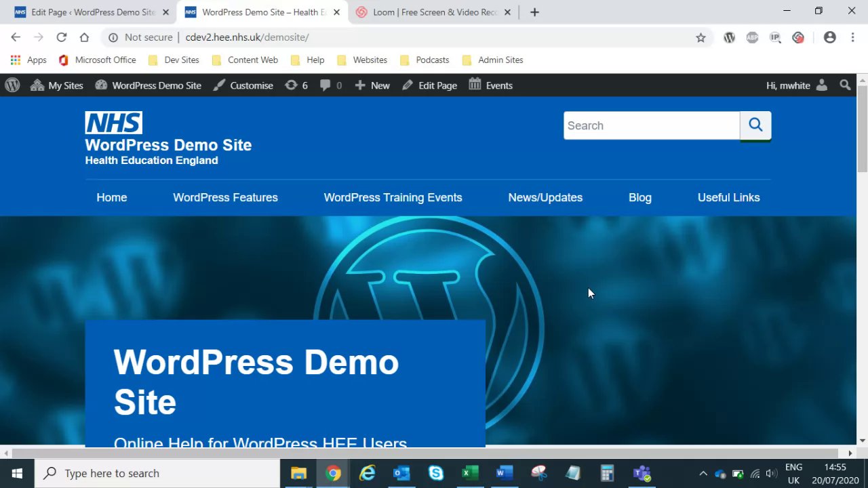
Task: Open Microsoft Office bookmark
Action: point(97,60)
